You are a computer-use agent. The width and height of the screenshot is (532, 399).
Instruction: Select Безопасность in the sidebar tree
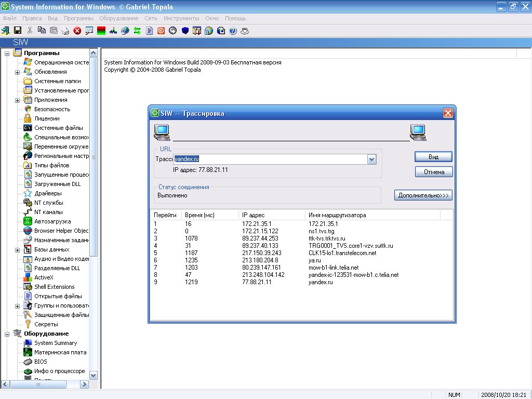(x=52, y=109)
